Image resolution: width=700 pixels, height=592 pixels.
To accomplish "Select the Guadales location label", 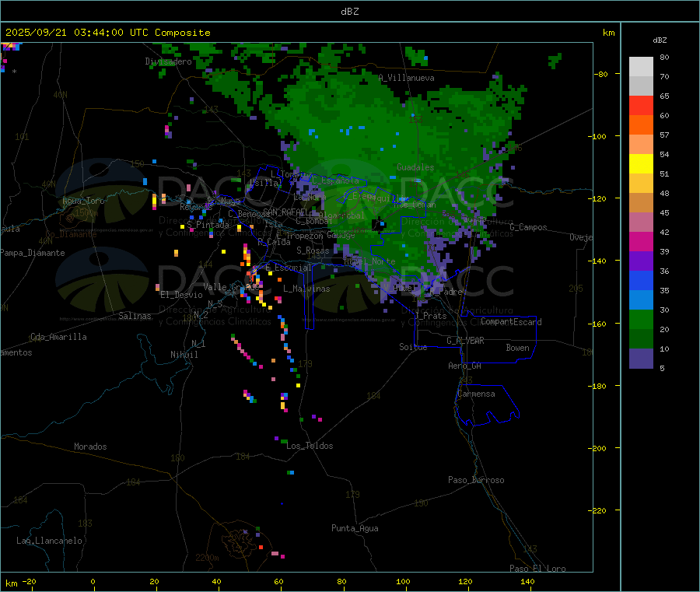I will click(415, 167).
